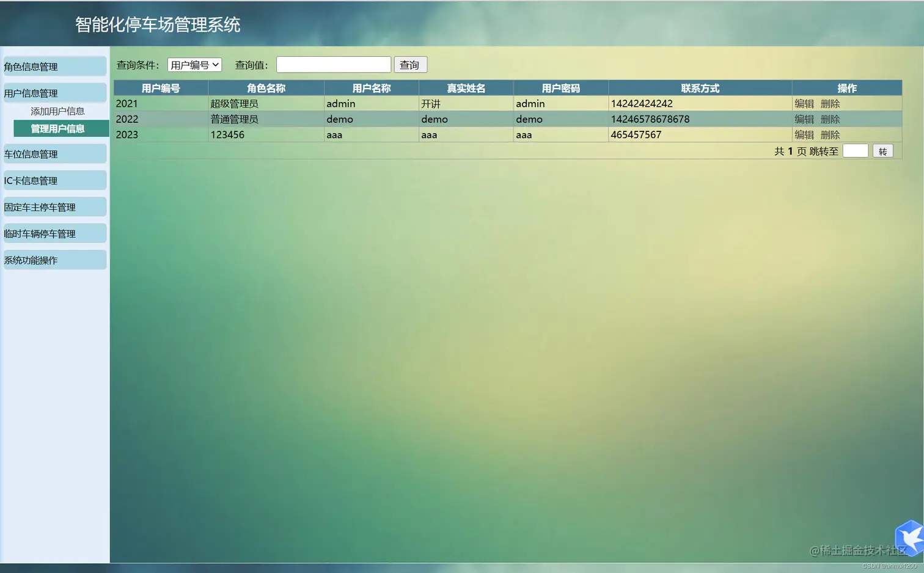
Task: Click the 联系方式 column header
Action: point(700,88)
